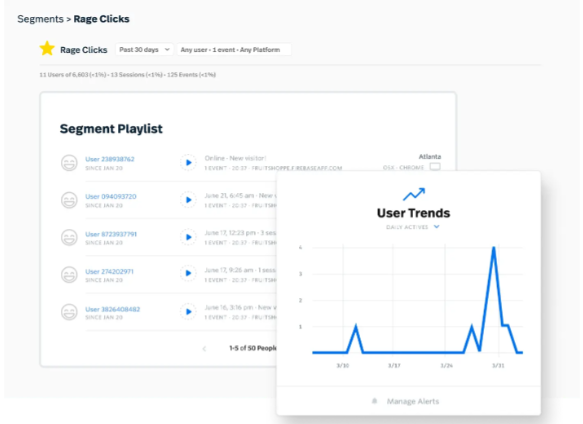Viewport: 583px width, 424px height.
Task: Open the Any user filter selector
Action: (x=234, y=49)
